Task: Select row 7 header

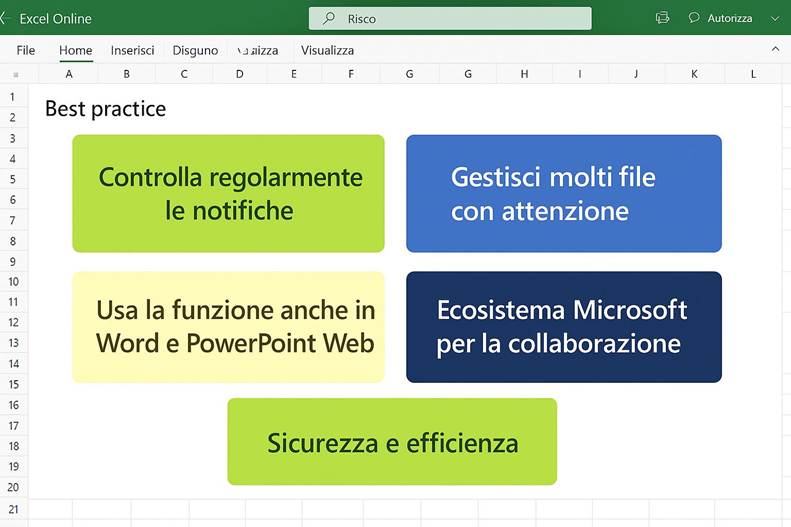Action: coord(13,220)
